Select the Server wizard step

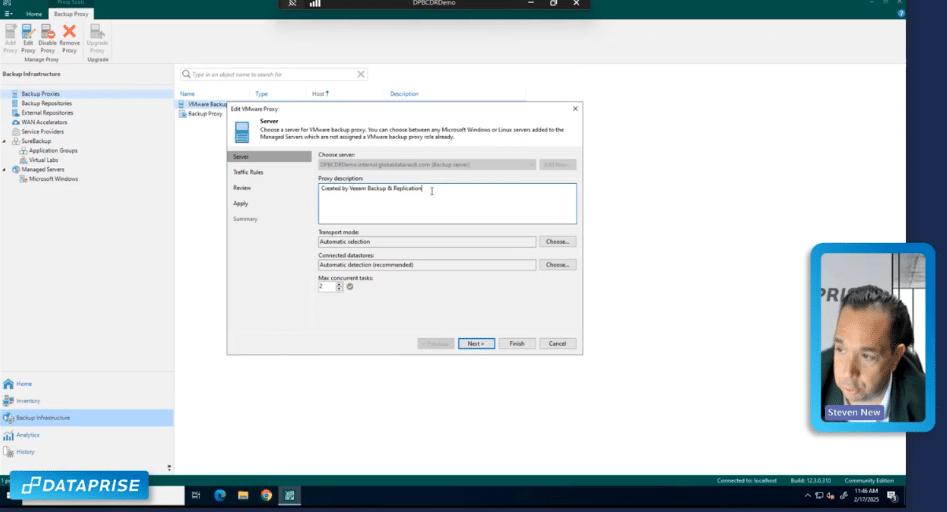tap(269, 156)
